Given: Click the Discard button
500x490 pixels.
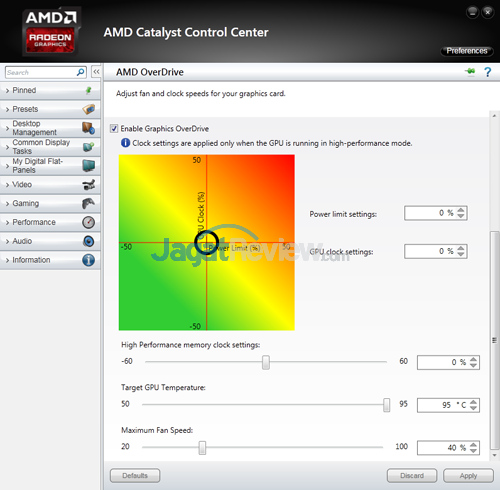Looking at the screenshot, I should point(412,476).
